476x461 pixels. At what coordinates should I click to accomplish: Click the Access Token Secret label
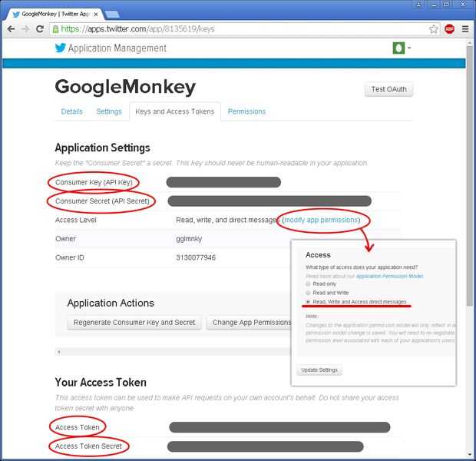[x=88, y=446]
